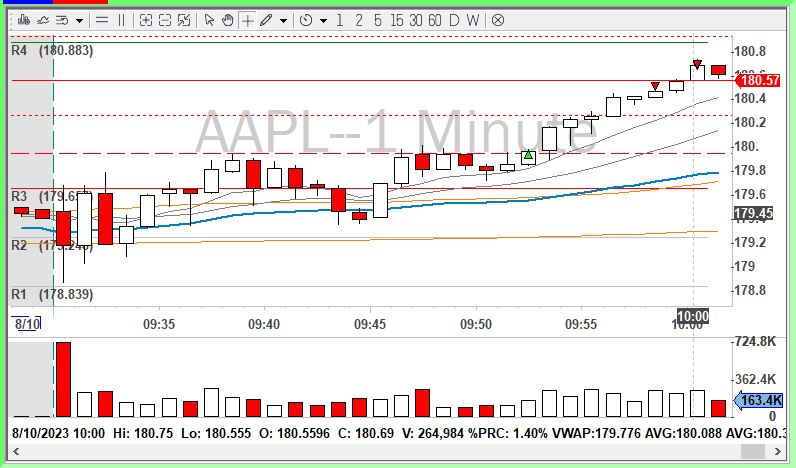Click the red down-triangle marker before 09:59 candle
This screenshot has height=468, width=796.
(x=655, y=86)
